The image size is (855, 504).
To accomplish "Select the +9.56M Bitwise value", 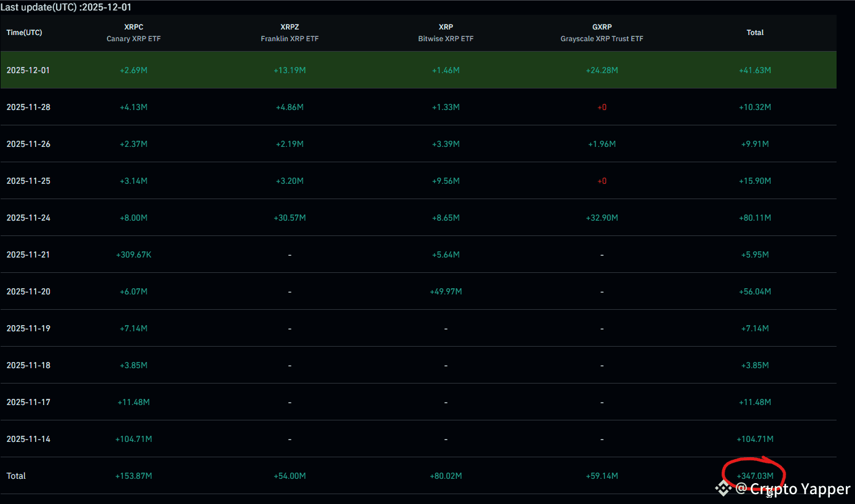I will [446, 181].
